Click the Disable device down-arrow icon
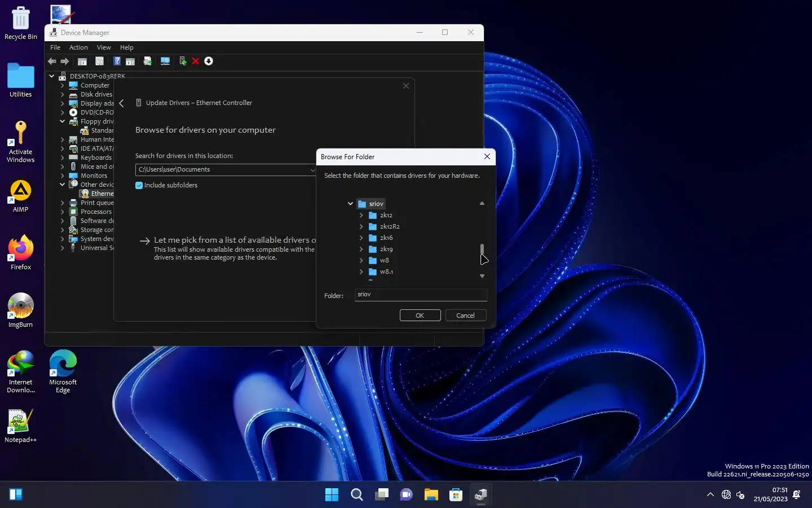Image resolution: width=812 pixels, height=508 pixels. point(209,61)
